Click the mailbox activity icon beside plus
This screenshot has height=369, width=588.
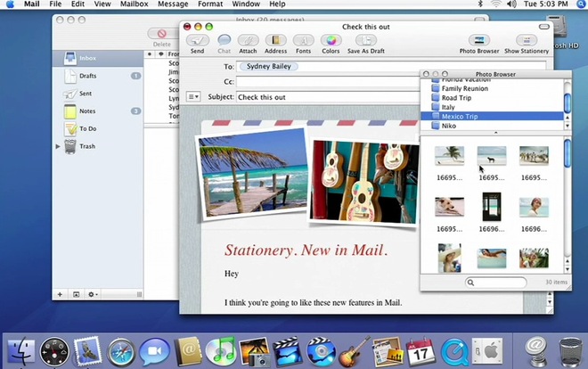[76, 294]
